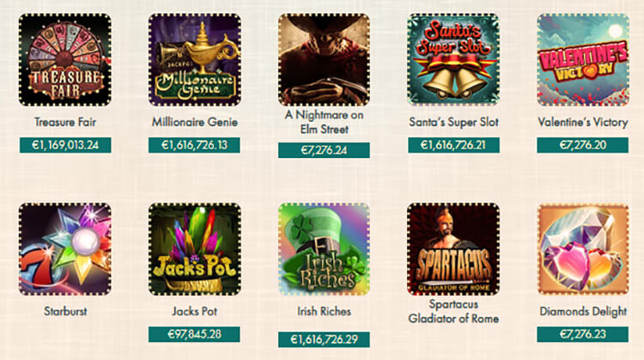Click the €1,169,013.24 Treasure Fair jackpot
Viewport: 644px width, 360px height.
pyautogui.click(x=65, y=145)
